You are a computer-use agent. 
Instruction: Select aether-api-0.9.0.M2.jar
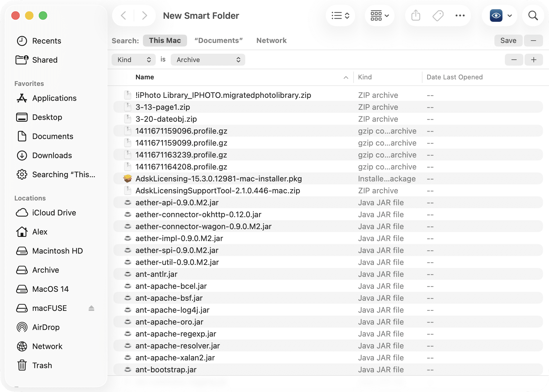(328, 203)
